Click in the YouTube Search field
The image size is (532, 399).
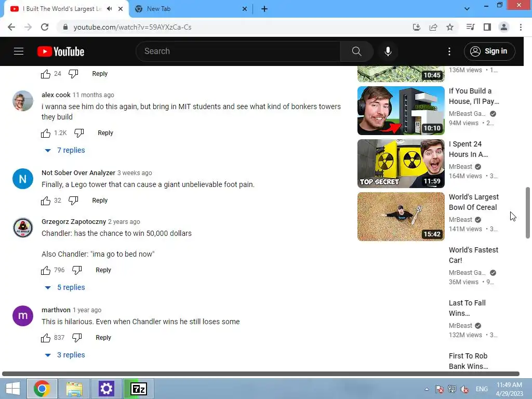[238, 51]
